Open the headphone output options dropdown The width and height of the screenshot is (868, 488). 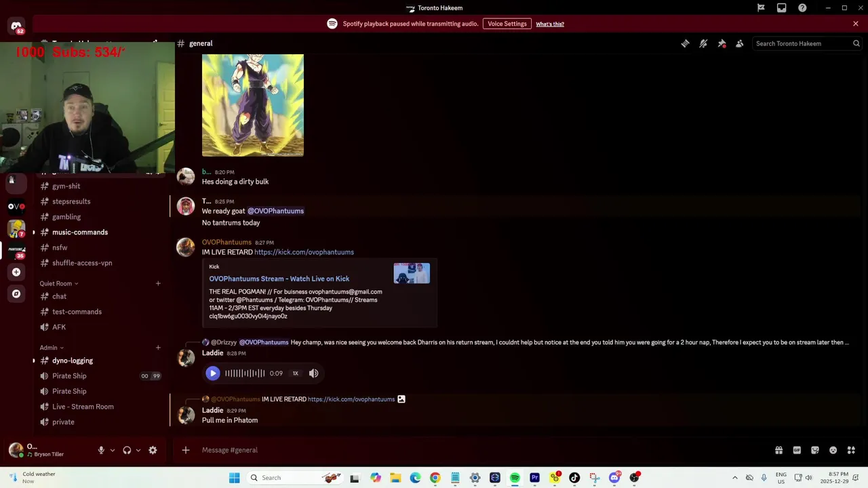point(138,450)
